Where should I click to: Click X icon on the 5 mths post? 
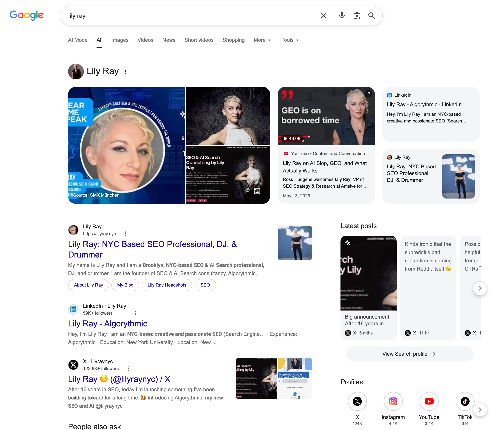tap(348, 333)
